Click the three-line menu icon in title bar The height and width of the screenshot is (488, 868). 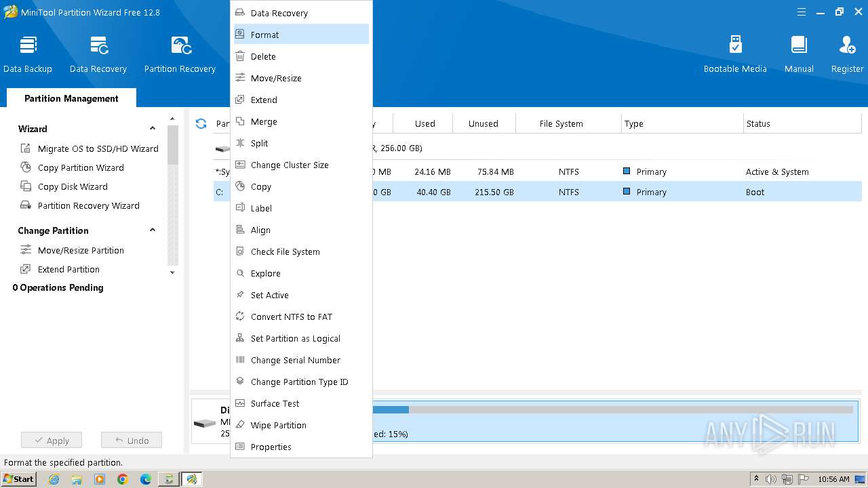click(802, 12)
